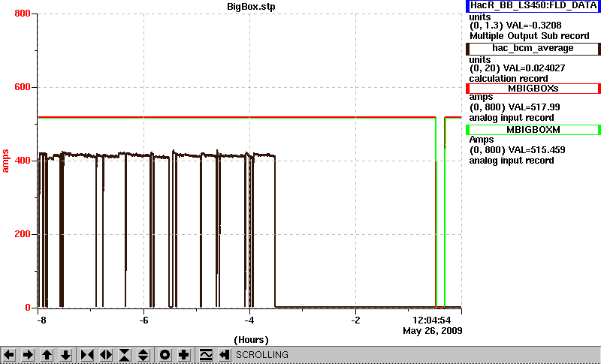Click the pan up arrow button
This screenshot has height=364, width=601.
pos(47,355)
